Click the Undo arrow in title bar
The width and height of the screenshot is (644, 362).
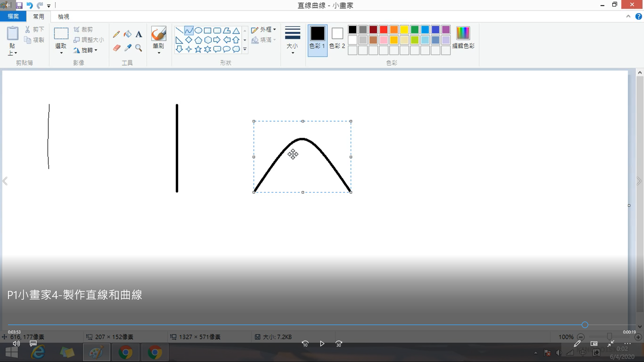(30, 5)
